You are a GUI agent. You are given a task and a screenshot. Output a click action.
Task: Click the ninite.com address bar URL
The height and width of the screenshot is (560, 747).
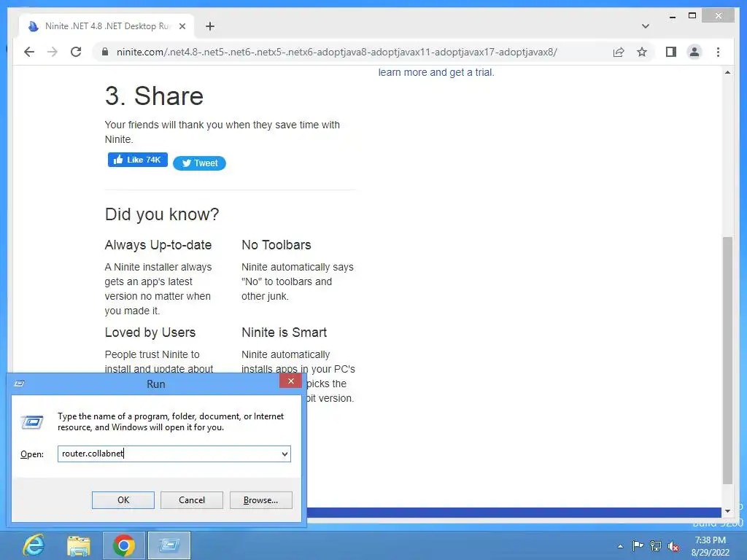coord(336,52)
